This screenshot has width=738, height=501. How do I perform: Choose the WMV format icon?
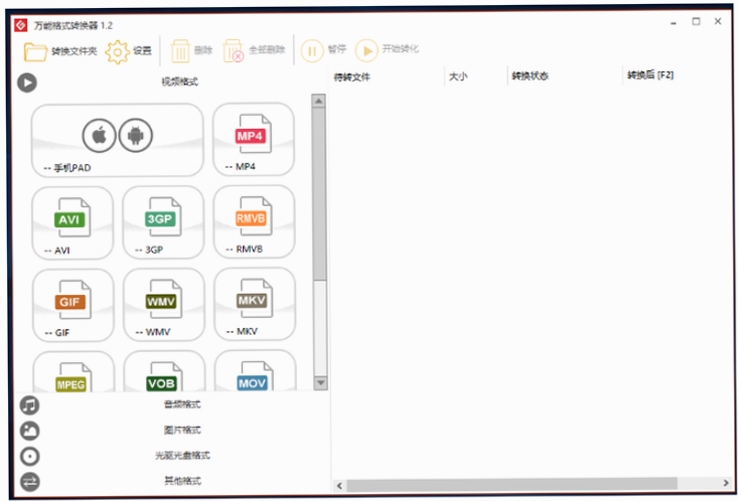[163, 299]
